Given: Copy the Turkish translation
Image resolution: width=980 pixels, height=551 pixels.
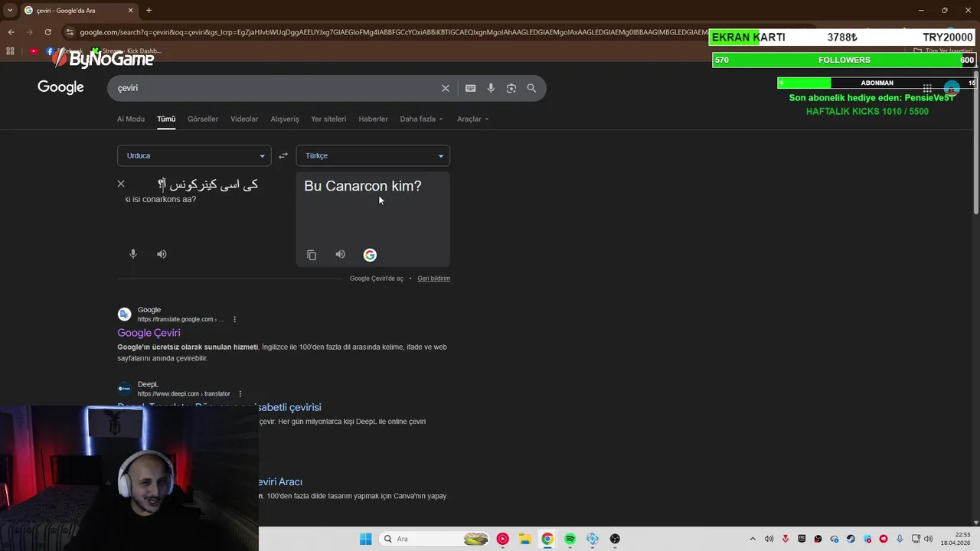Looking at the screenshot, I should click(x=312, y=255).
